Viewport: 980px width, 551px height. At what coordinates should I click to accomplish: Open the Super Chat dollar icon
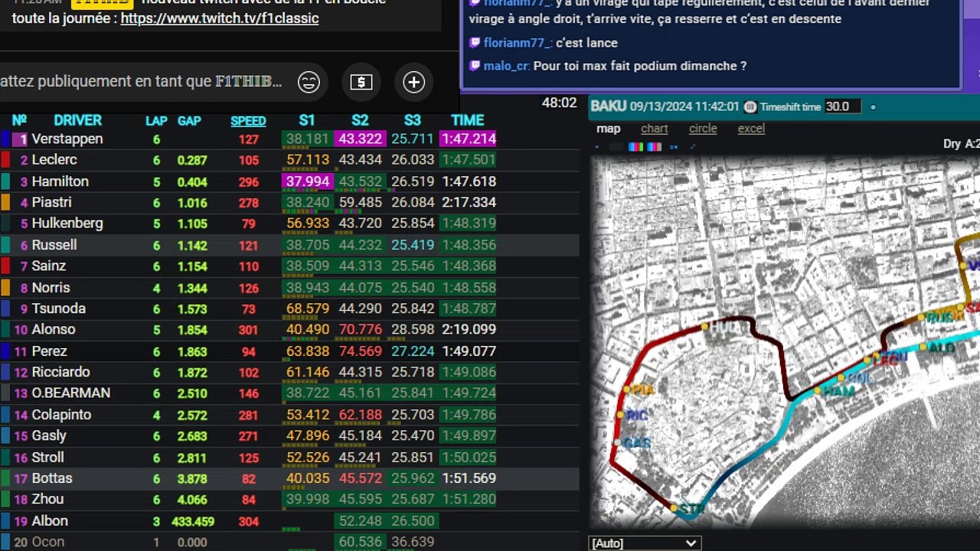[361, 82]
